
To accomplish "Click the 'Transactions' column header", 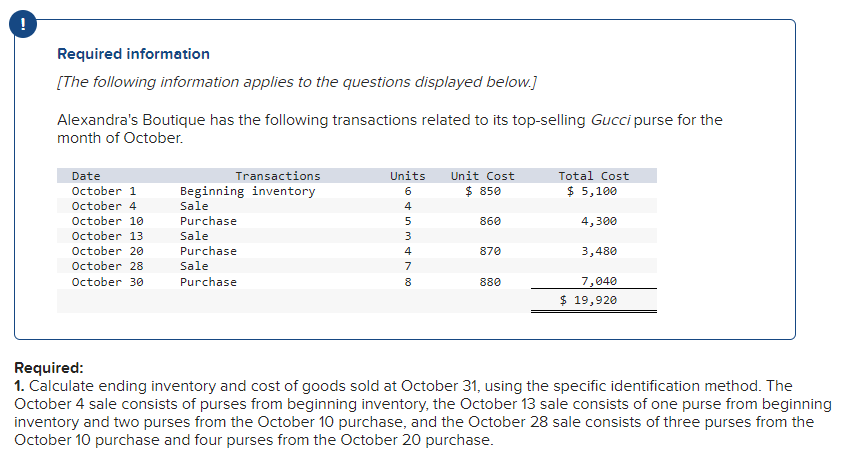I will point(278,176).
